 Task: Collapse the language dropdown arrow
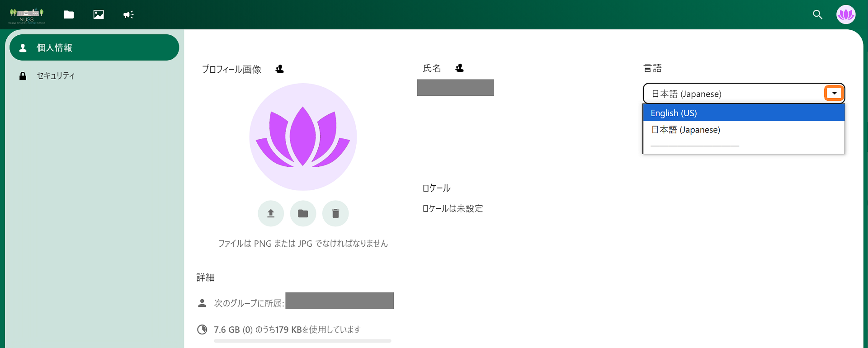click(x=834, y=94)
